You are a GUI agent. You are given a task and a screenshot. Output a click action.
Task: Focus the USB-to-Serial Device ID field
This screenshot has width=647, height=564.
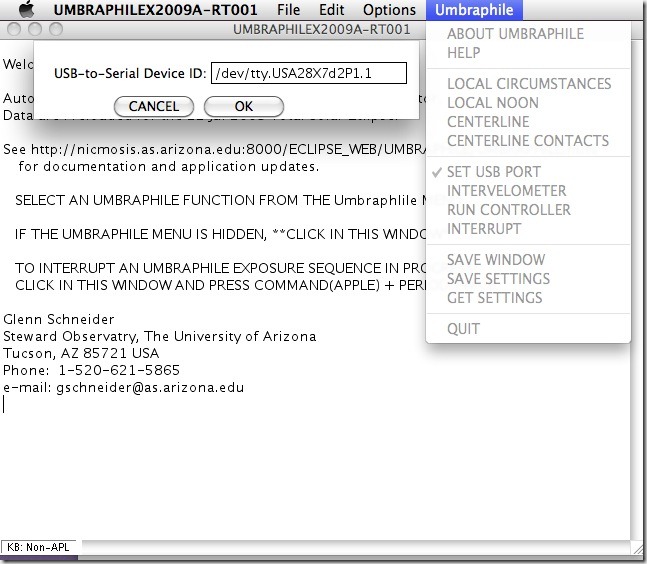click(x=309, y=73)
